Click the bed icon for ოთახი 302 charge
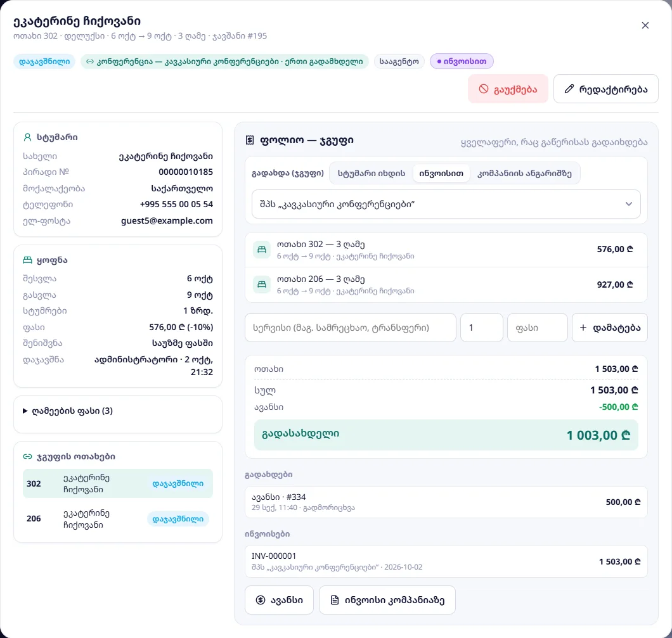 pos(261,250)
